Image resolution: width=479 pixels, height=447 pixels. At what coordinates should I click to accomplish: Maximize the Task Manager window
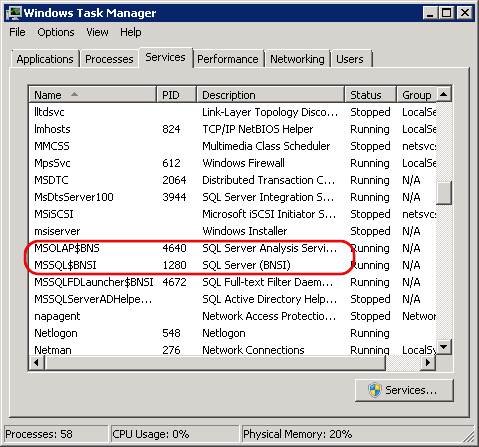tap(446, 13)
